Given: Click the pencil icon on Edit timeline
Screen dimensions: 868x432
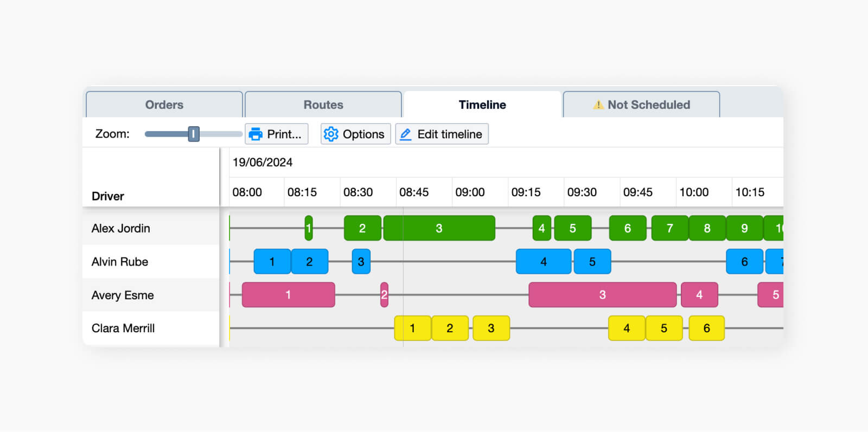Looking at the screenshot, I should click(x=405, y=134).
